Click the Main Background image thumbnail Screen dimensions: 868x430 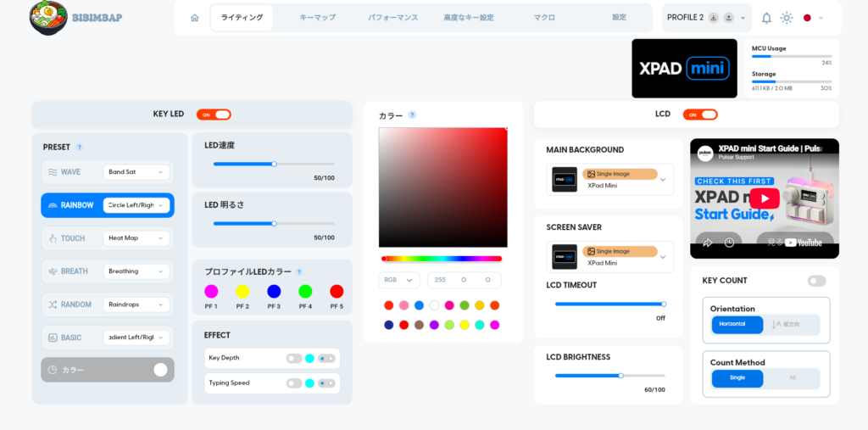tap(565, 180)
